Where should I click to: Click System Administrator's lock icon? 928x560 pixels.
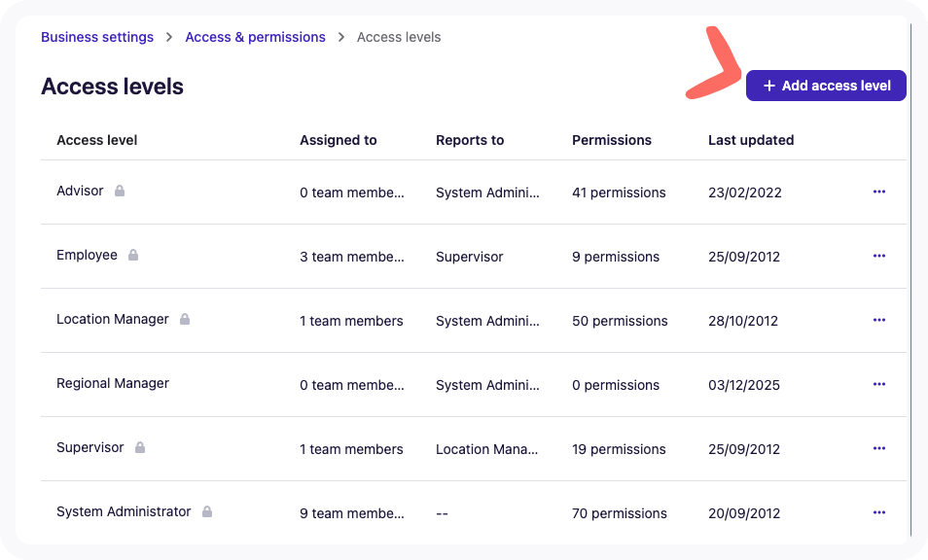tap(208, 512)
